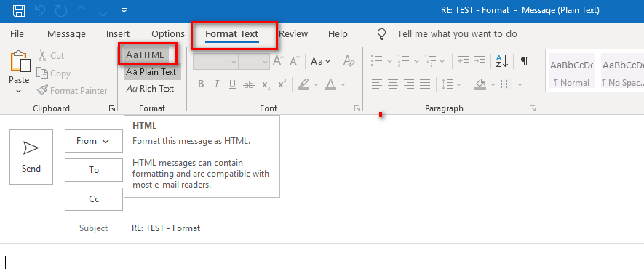Screen dimensions: 644x269
Task: Click the Clear All Formatting eraser icon
Action: pos(349,62)
